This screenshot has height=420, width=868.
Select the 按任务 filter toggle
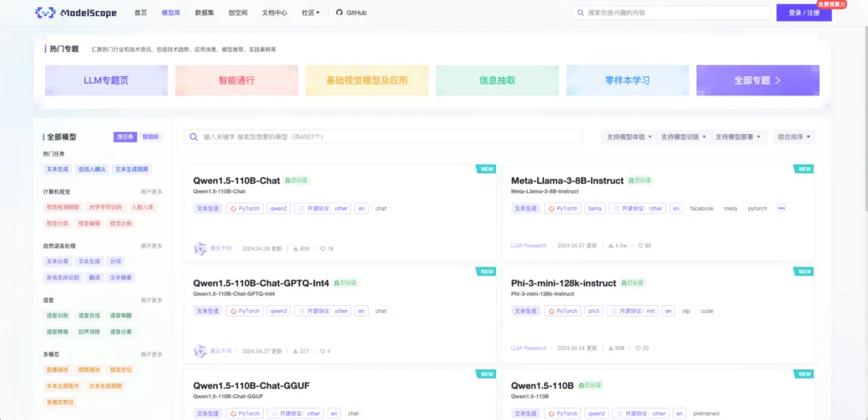click(125, 137)
